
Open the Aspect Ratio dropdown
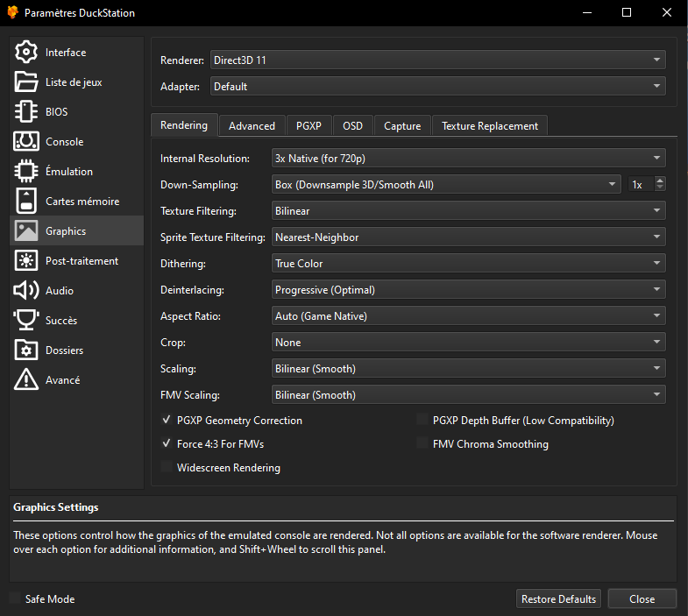[469, 316]
